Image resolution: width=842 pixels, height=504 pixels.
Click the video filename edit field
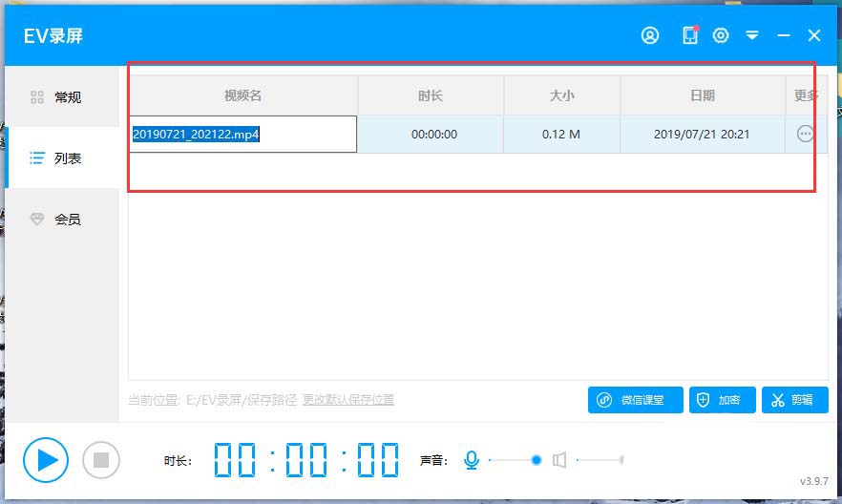[x=243, y=135]
